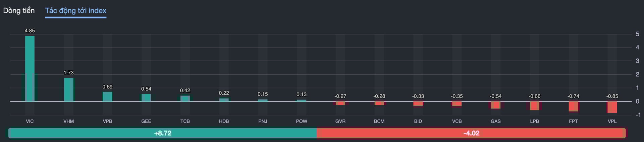
Task: Click the HDB bar showing 0.22
Action: [224, 100]
